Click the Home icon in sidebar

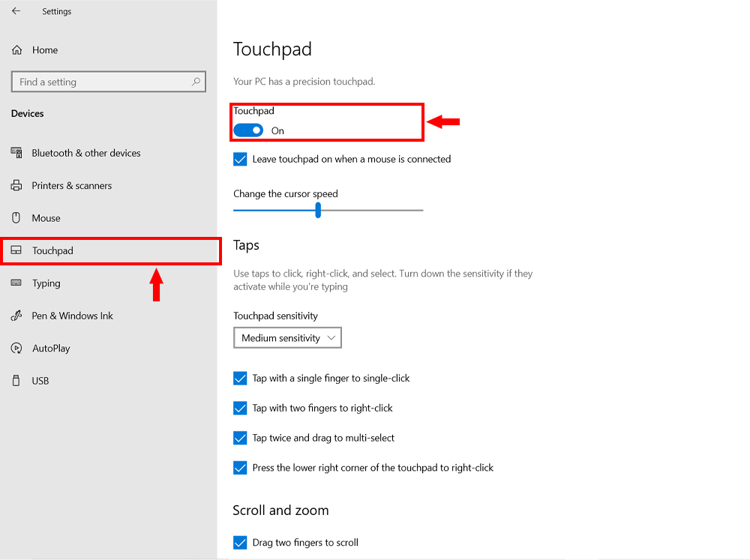coord(16,50)
